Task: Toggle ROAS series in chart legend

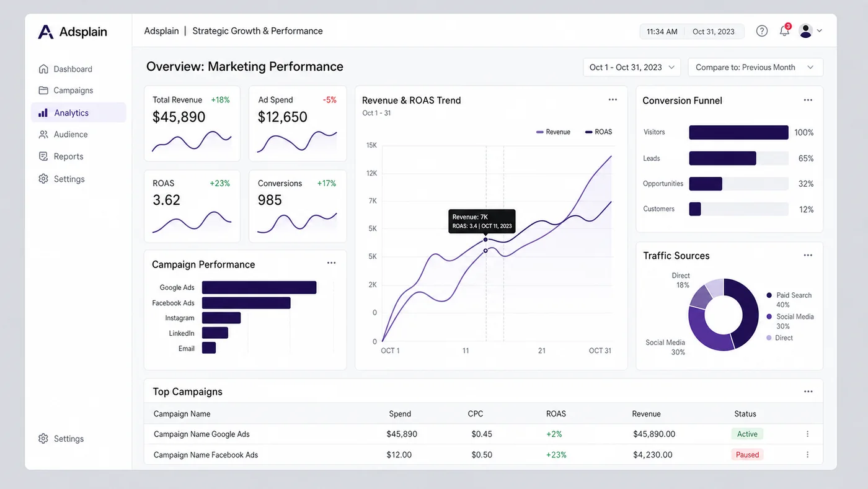Action: [x=598, y=132]
